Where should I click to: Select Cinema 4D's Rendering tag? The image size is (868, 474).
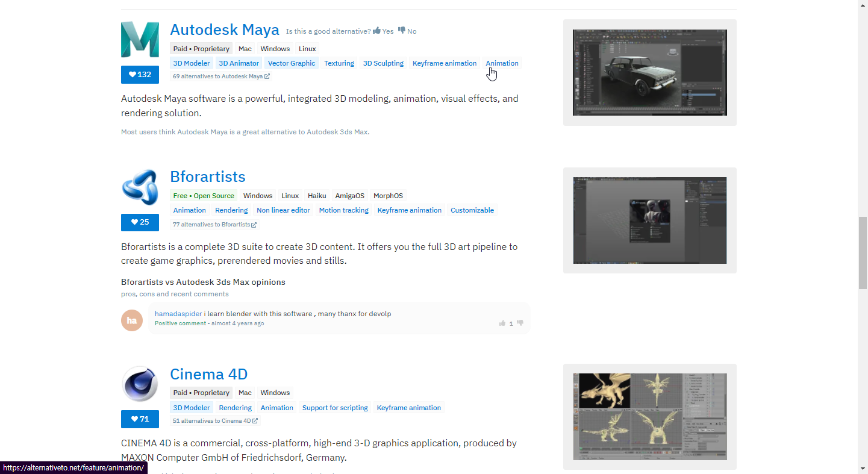236,408
